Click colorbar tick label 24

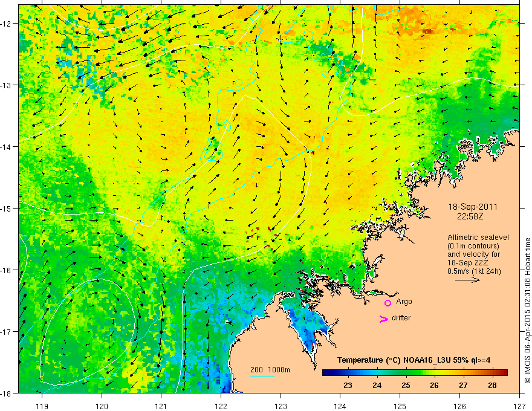[377, 386]
